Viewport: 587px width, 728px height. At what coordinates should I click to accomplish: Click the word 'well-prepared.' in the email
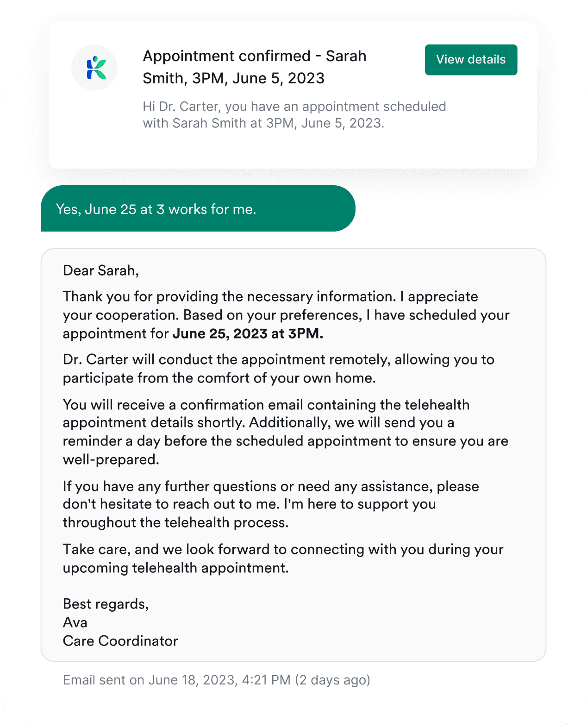pyautogui.click(x=111, y=459)
